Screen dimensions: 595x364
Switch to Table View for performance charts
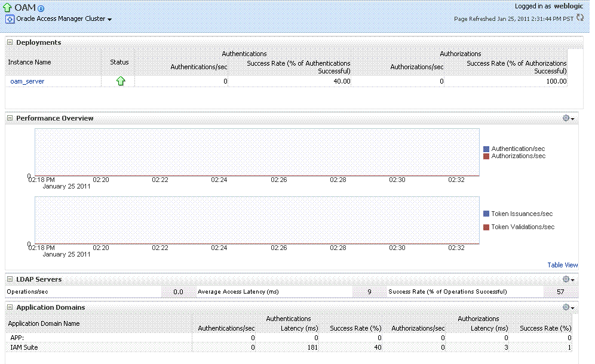[x=562, y=265]
